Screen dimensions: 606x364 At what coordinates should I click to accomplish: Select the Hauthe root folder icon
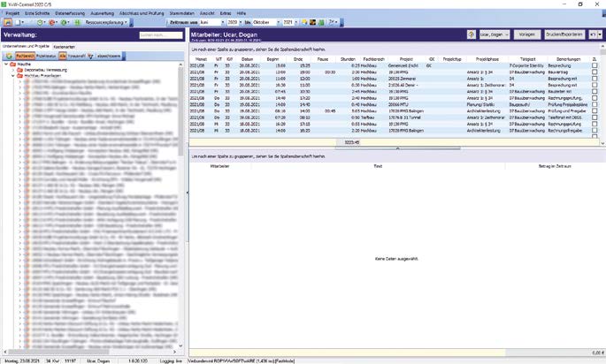click(x=12, y=64)
